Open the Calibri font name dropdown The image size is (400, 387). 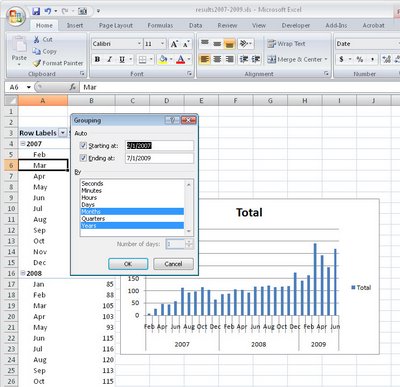coord(139,44)
